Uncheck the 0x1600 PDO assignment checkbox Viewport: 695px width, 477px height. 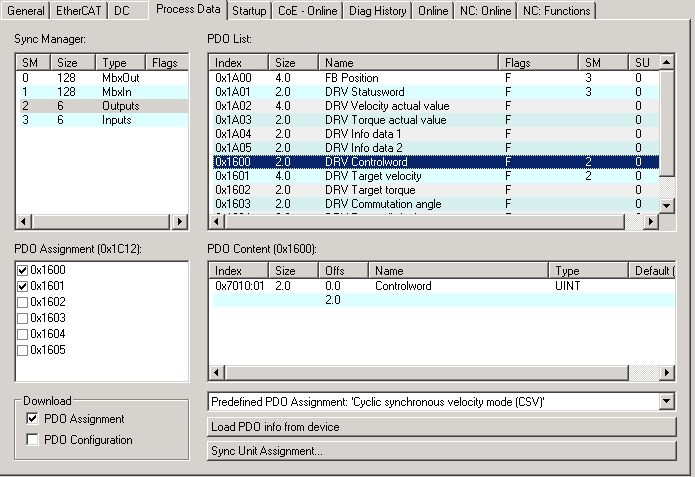pos(23,270)
